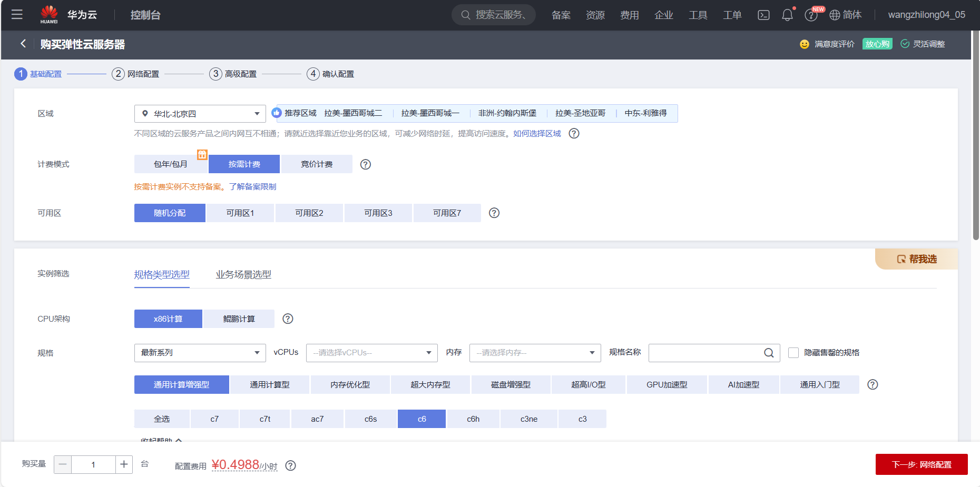Click the back arrow next to 购买弹性云服务器

coord(23,44)
